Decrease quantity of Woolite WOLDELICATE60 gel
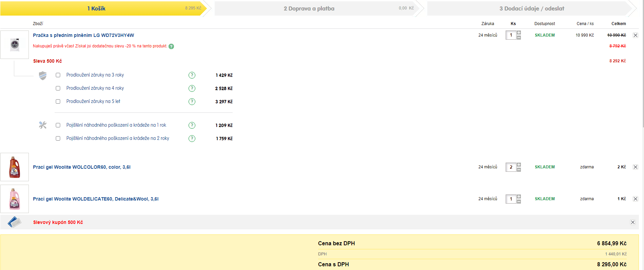 pos(519,201)
